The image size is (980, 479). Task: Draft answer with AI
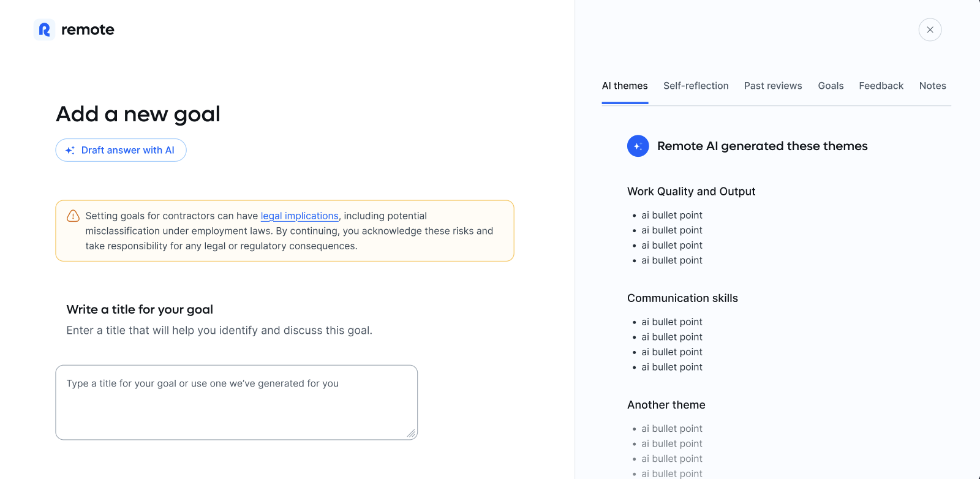tap(121, 150)
